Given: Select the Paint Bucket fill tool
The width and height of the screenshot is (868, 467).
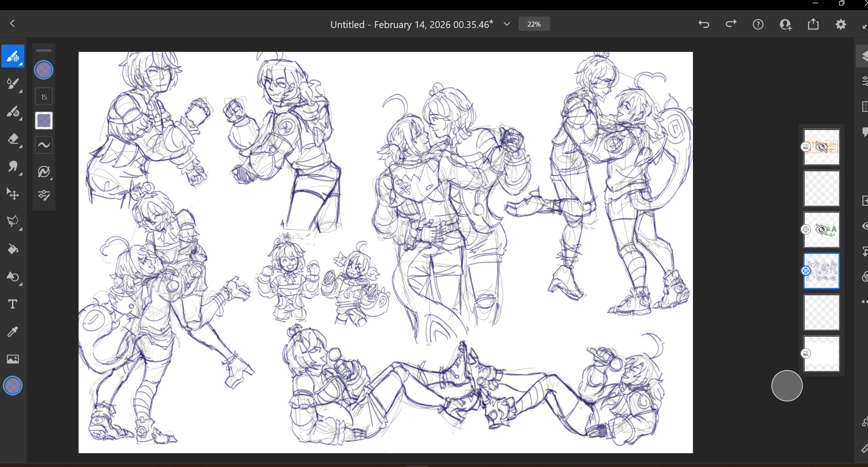Looking at the screenshot, I should pyautogui.click(x=13, y=249).
